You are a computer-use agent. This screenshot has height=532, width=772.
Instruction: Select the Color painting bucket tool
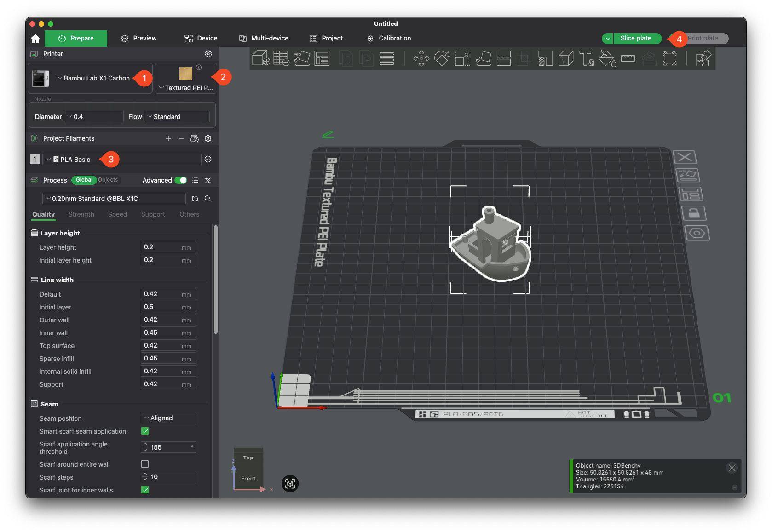[x=607, y=58]
